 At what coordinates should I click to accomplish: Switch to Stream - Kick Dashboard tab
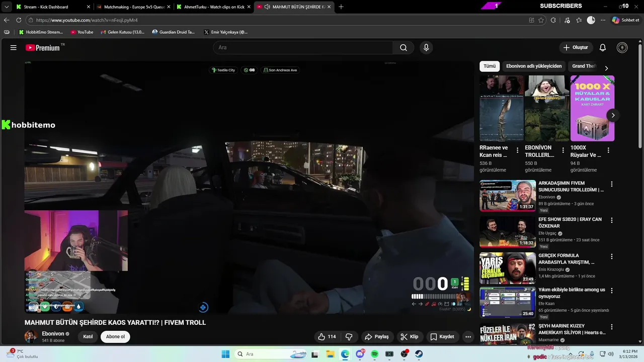pyautogui.click(x=53, y=7)
